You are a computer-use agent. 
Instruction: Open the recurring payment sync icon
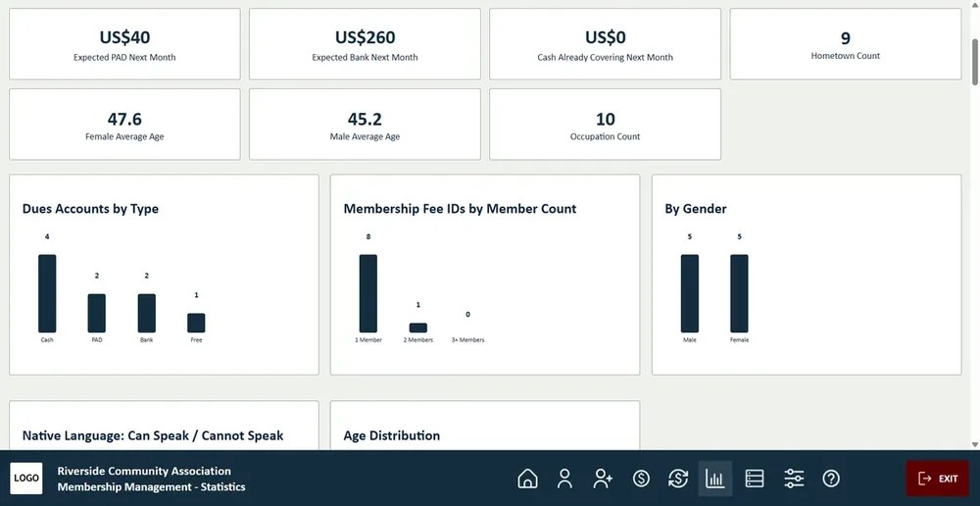point(678,479)
